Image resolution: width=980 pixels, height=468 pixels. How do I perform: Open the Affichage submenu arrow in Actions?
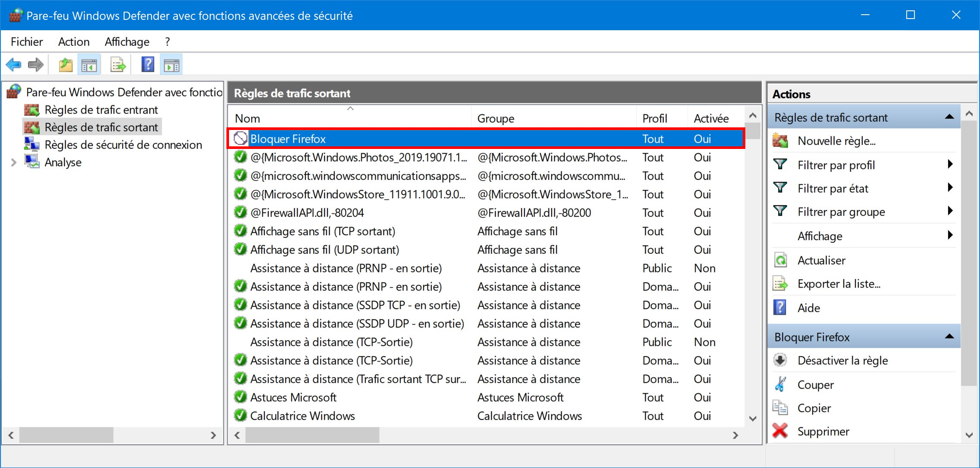tap(950, 236)
